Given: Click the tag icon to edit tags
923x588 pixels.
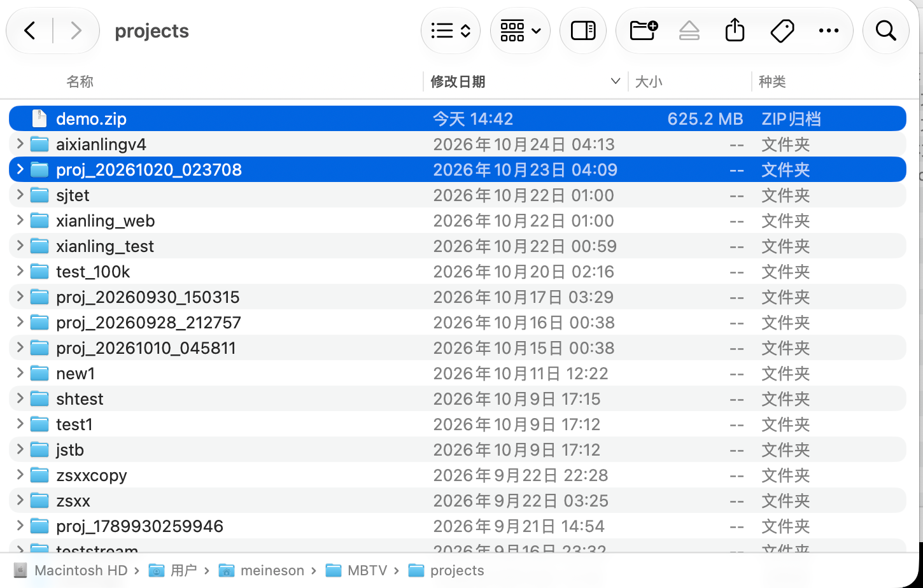Looking at the screenshot, I should pos(782,31).
